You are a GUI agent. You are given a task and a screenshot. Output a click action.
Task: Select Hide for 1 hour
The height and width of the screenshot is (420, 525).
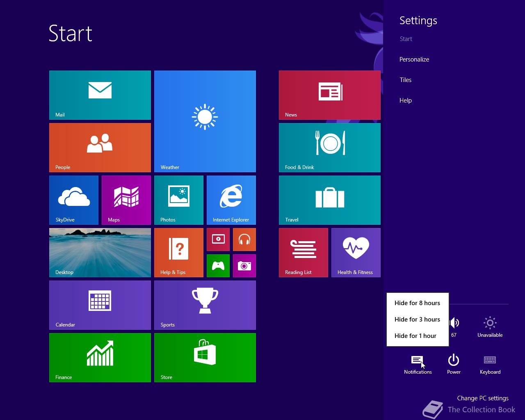click(x=418, y=336)
